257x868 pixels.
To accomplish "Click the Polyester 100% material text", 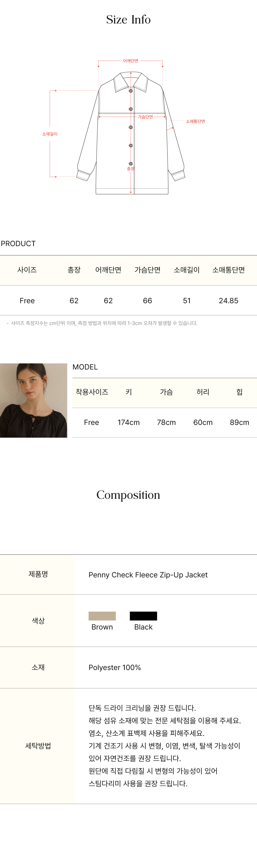I will [115, 668].
